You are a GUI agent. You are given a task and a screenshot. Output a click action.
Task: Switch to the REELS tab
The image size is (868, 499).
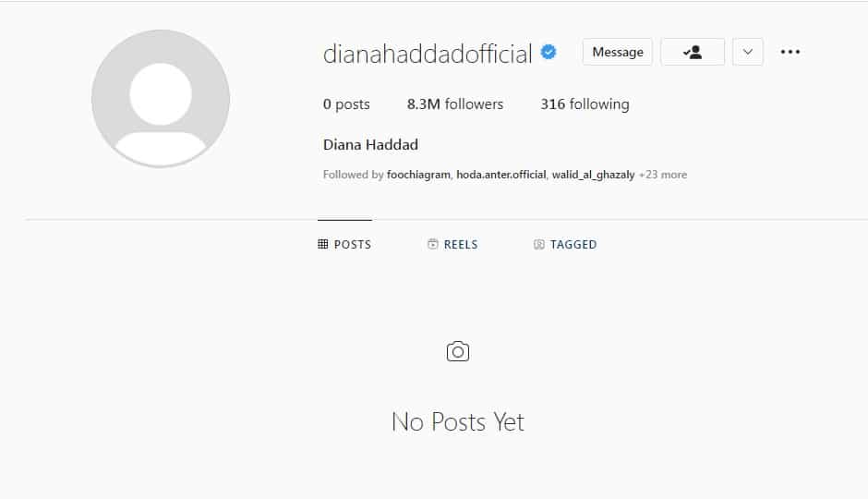pyautogui.click(x=452, y=244)
